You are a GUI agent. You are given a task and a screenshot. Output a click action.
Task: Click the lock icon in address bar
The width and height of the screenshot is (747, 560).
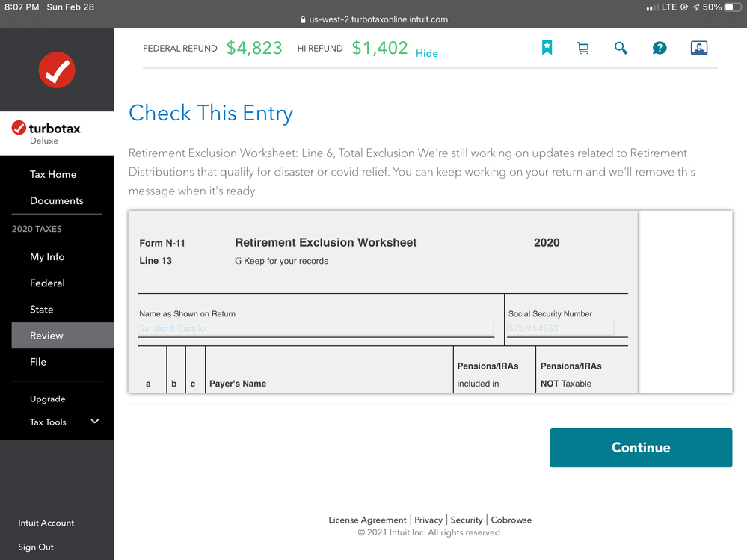303,19
